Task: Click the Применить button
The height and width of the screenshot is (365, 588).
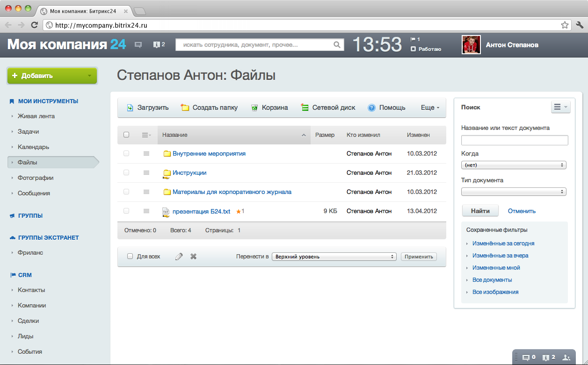Action: coord(419,257)
